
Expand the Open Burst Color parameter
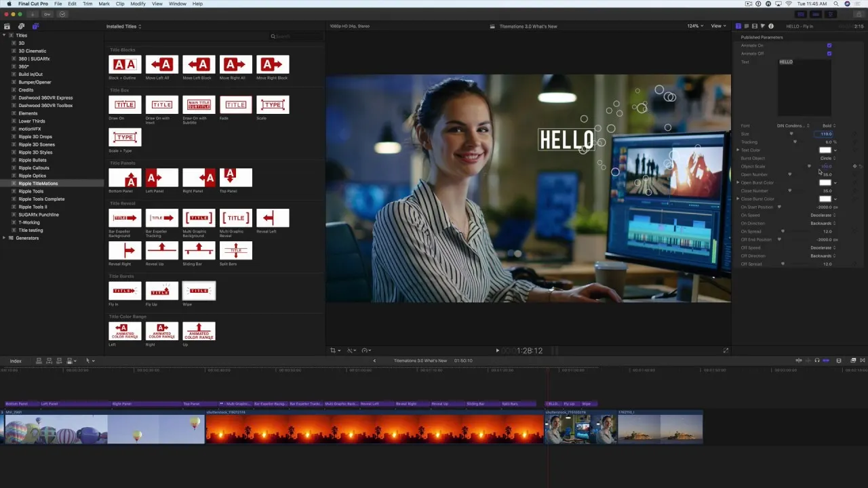738,182
